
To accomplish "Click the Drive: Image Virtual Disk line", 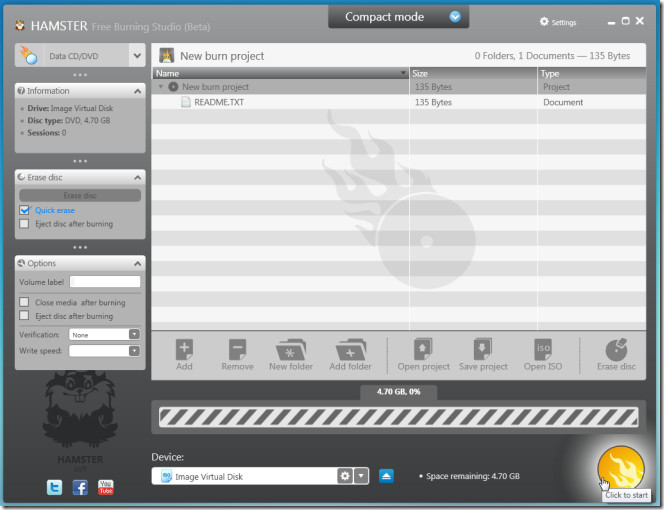I will point(70,108).
